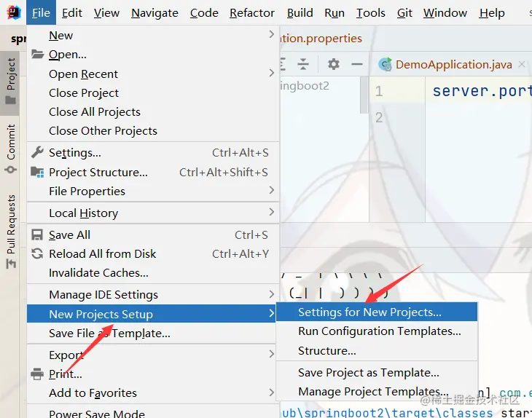Hide the Project panel with minus icon

(x=357, y=64)
